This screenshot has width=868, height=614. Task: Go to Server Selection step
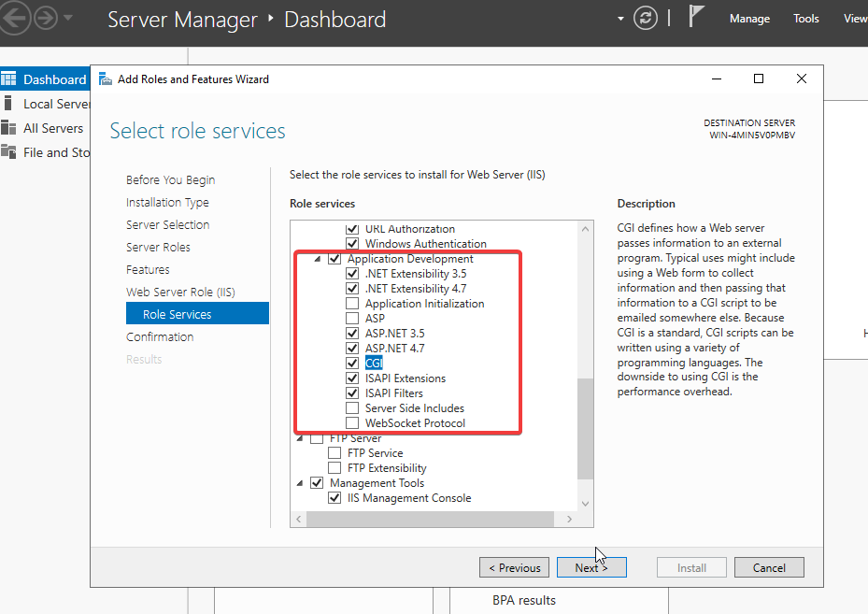tap(168, 225)
